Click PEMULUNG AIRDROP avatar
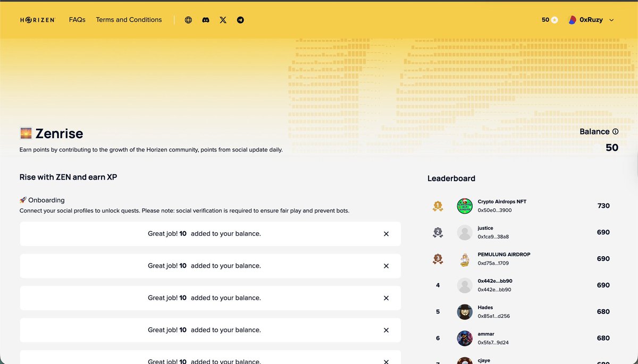The image size is (638, 364). point(465,259)
